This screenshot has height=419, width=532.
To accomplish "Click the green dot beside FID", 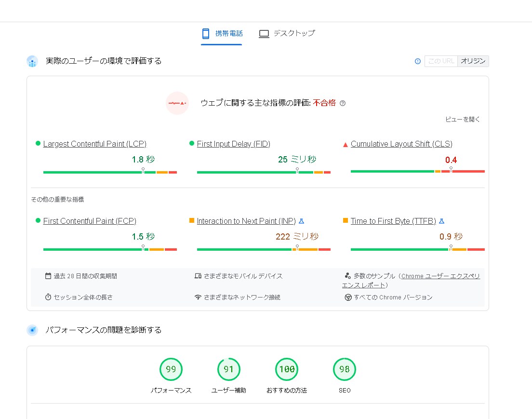I will coord(192,143).
